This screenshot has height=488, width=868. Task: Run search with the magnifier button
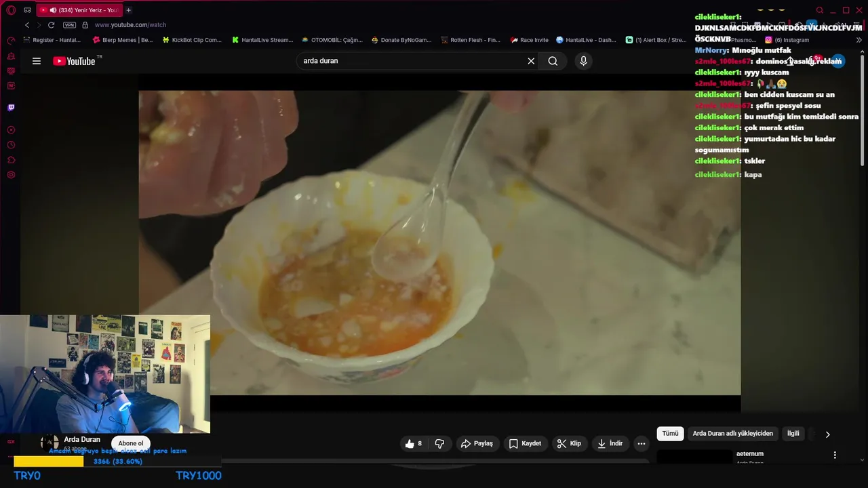[553, 61]
